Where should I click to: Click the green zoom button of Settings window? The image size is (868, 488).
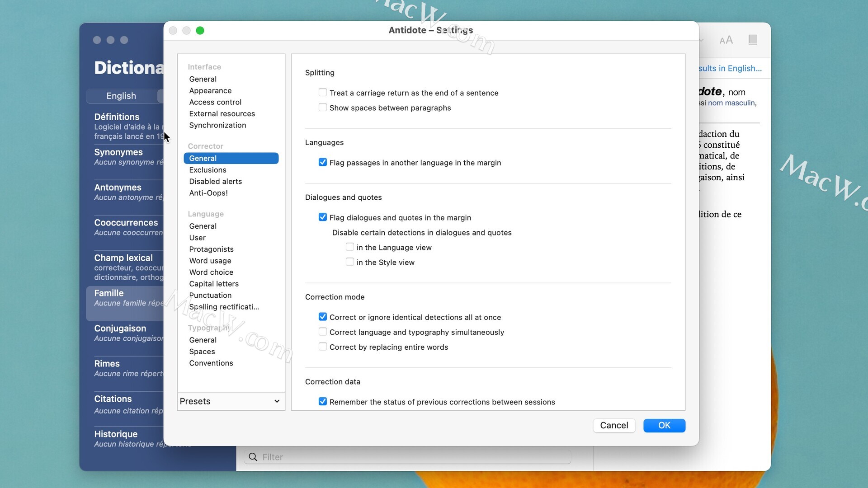[x=200, y=30]
